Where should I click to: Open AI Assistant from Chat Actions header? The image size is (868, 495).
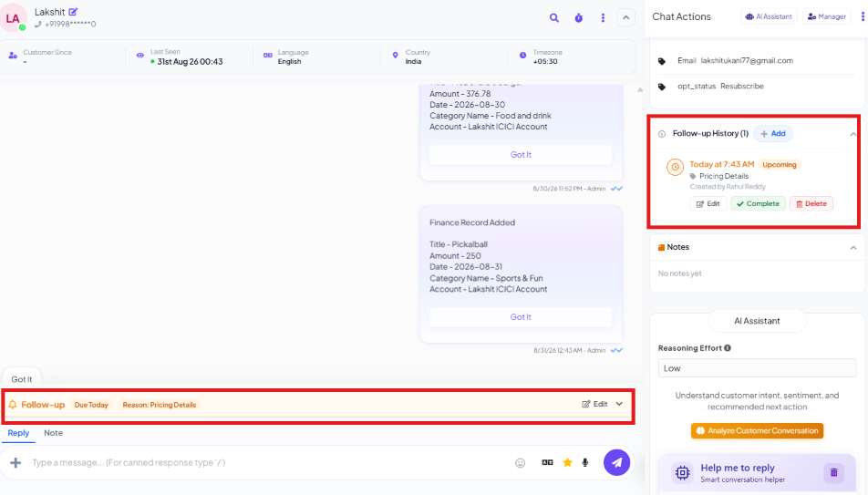point(769,16)
